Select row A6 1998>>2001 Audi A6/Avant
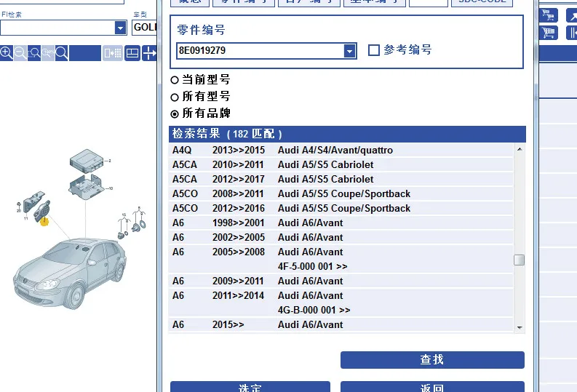The height and width of the screenshot is (392, 577). pyautogui.click(x=341, y=223)
